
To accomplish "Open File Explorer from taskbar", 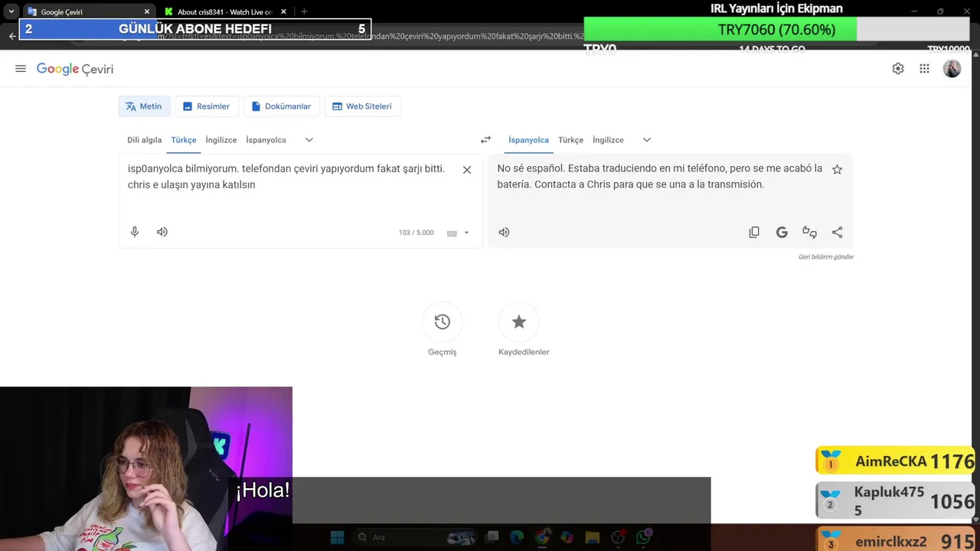I will [592, 538].
